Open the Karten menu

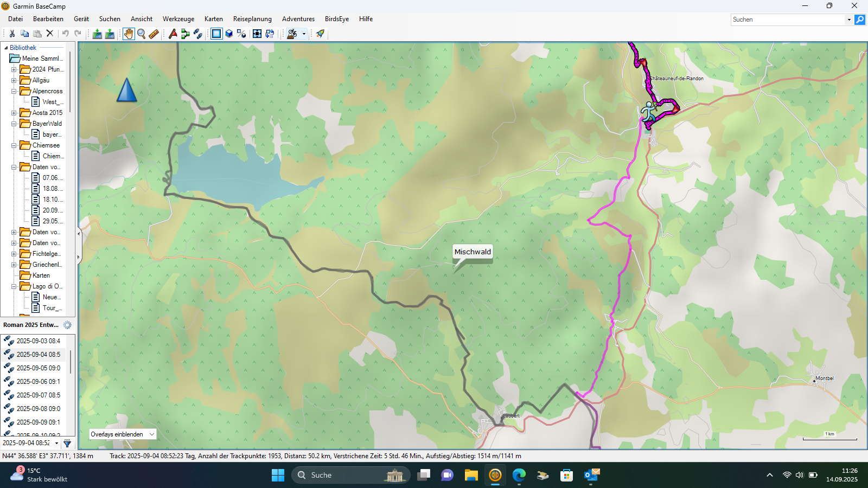pos(213,19)
